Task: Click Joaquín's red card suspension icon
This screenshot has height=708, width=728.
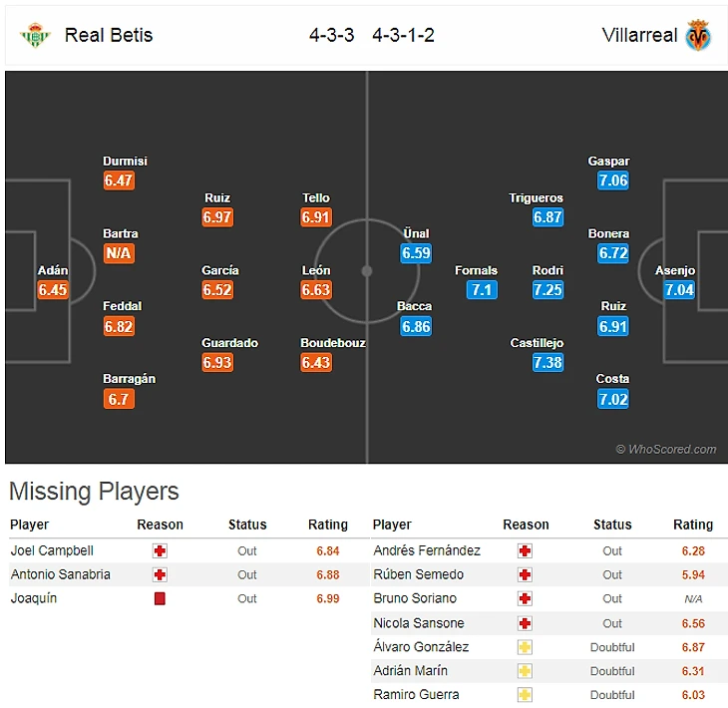Action: 160,598
